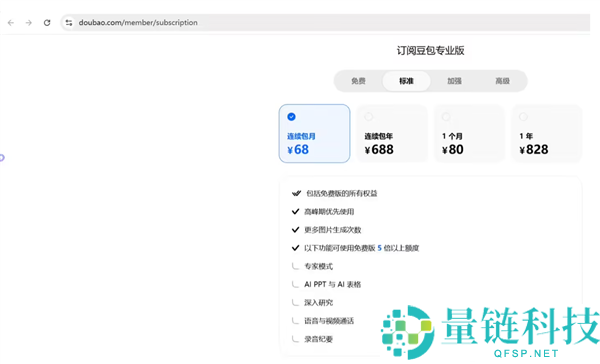Open site info icon in address bar
The width and height of the screenshot is (600, 364).
point(69,23)
